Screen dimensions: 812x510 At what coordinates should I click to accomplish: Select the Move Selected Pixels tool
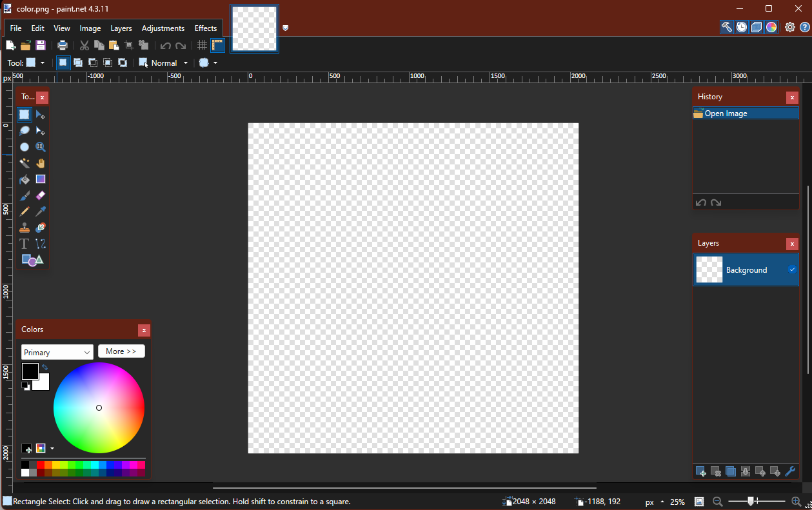(41, 115)
